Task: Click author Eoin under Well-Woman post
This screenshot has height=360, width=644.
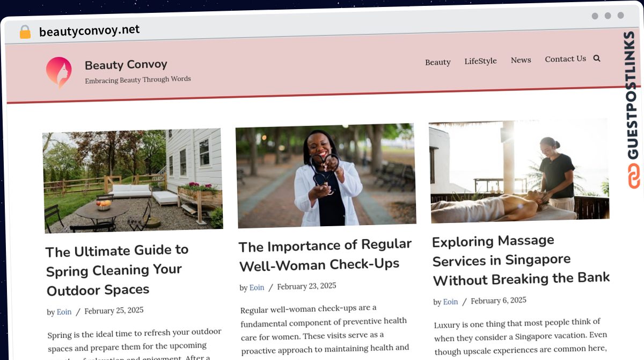Action: (x=257, y=287)
